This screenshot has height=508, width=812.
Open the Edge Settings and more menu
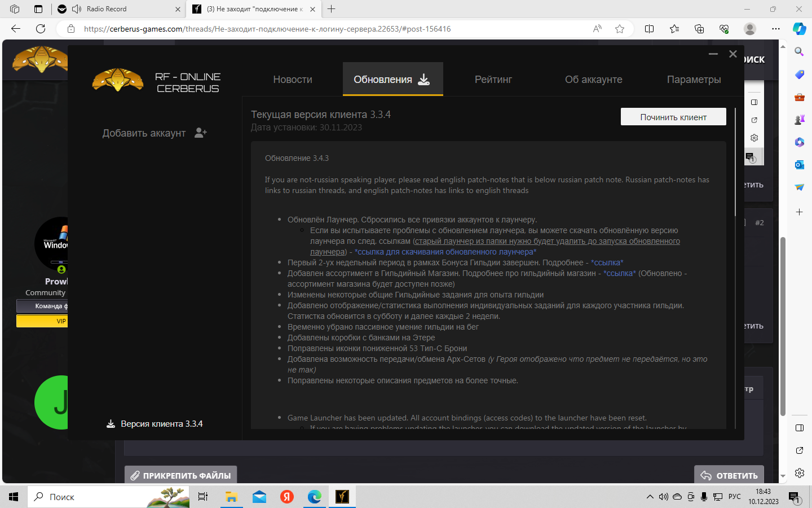(x=776, y=29)
